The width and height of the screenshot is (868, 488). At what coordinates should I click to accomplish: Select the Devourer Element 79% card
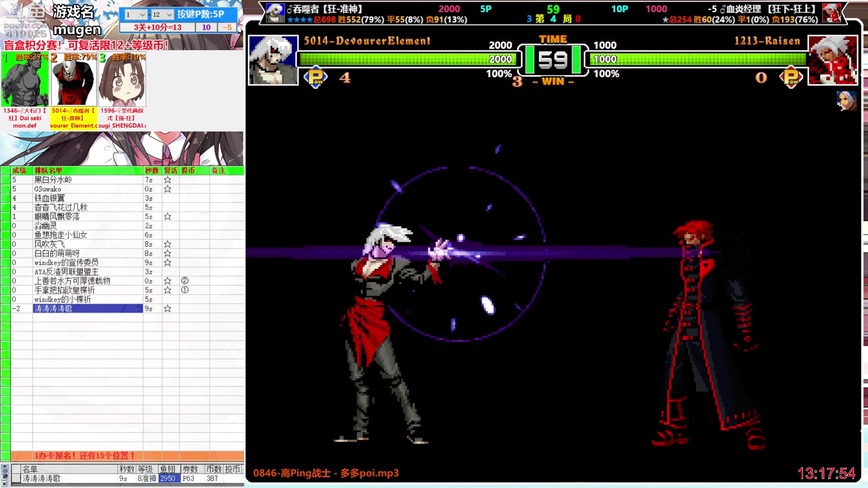tap(74, 80)
